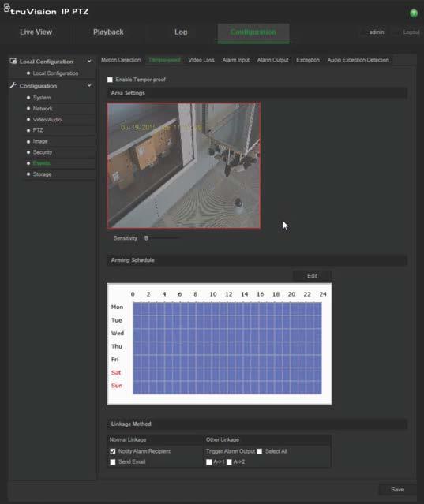Click the Edit arming schedule button
Viewport: 424px width, 504px height.
[x=312, y=276]
